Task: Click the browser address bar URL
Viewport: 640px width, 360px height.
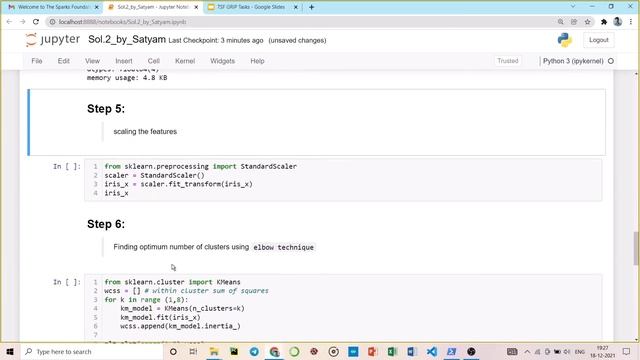Action: (122, 22)
